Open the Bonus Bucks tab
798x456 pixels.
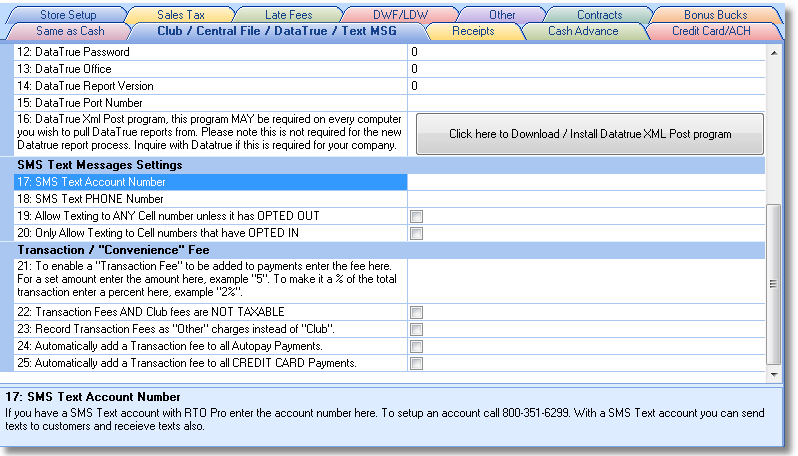pyautogui.click(x=714, y=15)
